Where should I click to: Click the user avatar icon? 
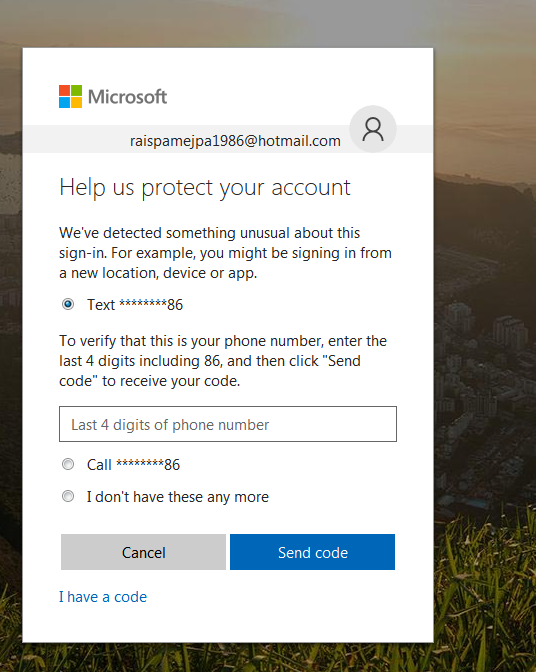[x=373, y=129]
